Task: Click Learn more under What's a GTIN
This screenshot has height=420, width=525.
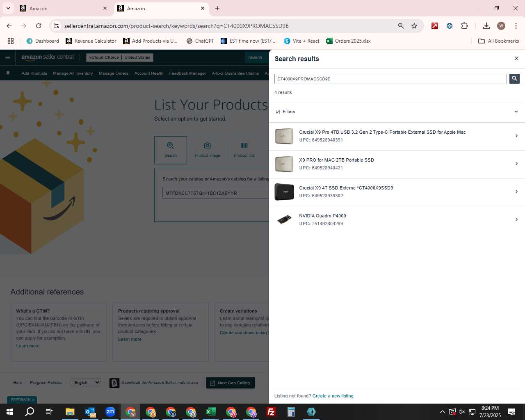Action: [x=28, y=346]
